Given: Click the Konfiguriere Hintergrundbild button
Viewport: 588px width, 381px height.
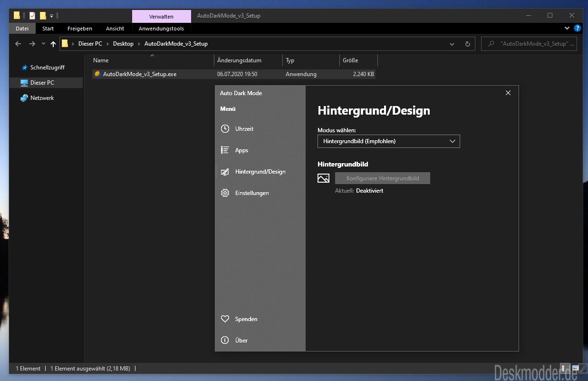Looking at the screenshot, I should pos(383,178).
